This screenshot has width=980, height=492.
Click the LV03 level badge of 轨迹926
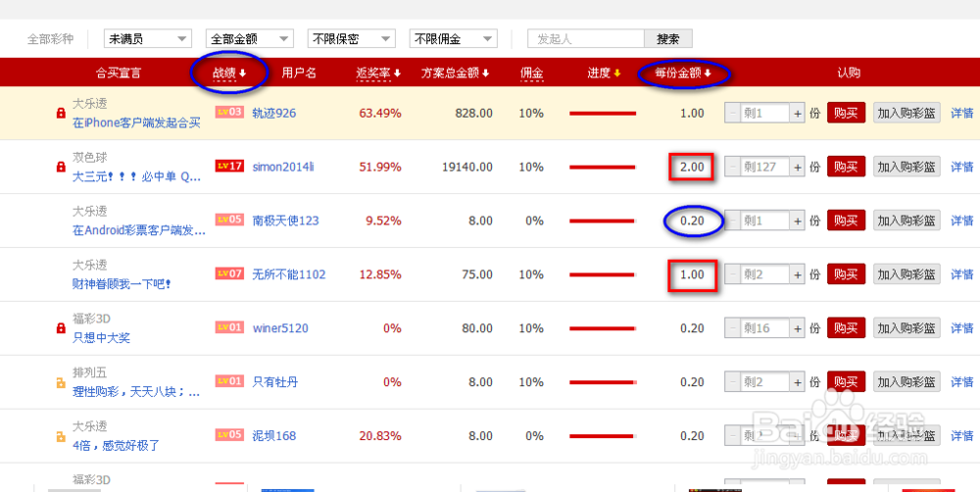(x=229, y=112)
